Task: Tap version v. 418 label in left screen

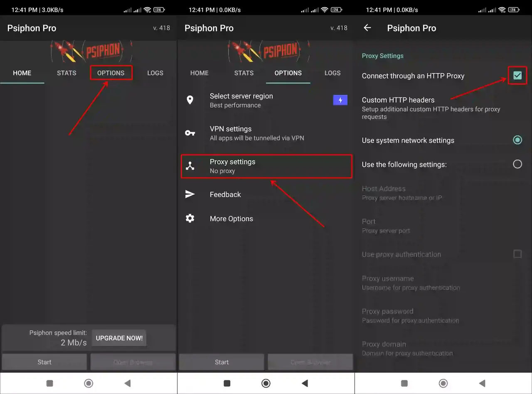Action: coord(162,28)
